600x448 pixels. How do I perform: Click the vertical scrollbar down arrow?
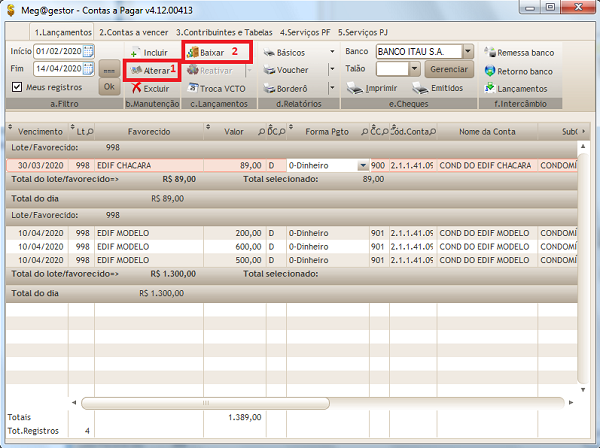click(583, 390)
